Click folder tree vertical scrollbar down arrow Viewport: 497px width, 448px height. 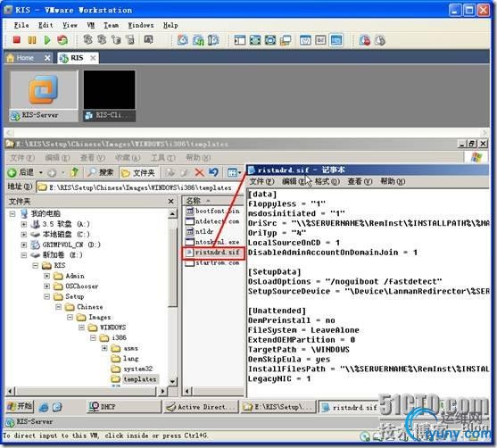(172, 381)
